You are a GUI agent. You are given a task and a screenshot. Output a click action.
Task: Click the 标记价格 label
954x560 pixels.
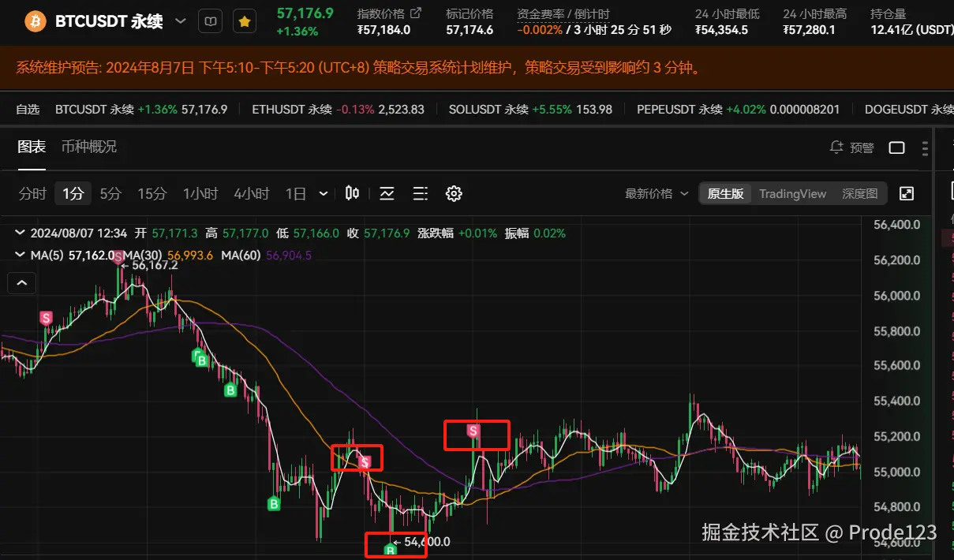[x=470, y=13]
